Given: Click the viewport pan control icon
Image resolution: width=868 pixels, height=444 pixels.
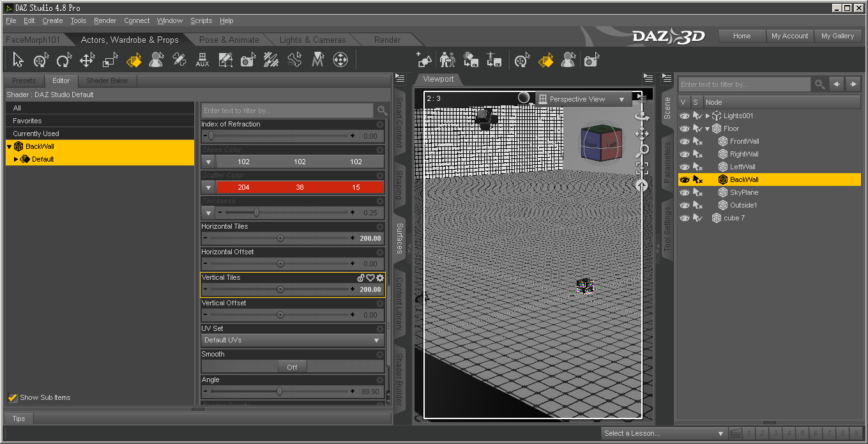Looking at the screenshot, I should (642, 134).
